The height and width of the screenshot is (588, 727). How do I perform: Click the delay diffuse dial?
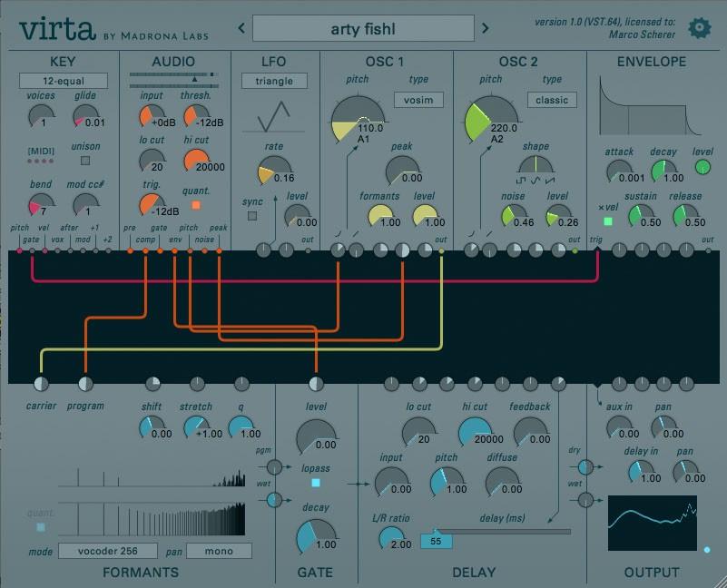[x=503, y=482]
